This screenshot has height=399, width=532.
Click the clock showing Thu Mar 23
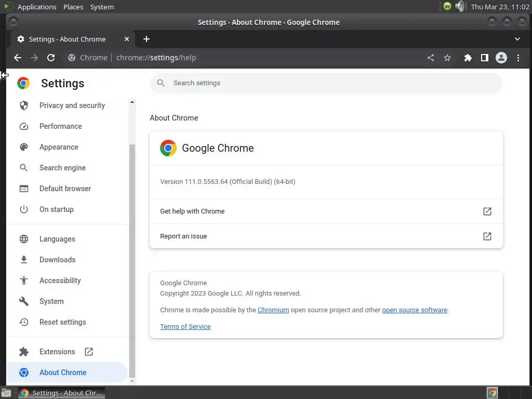(500, 7)
